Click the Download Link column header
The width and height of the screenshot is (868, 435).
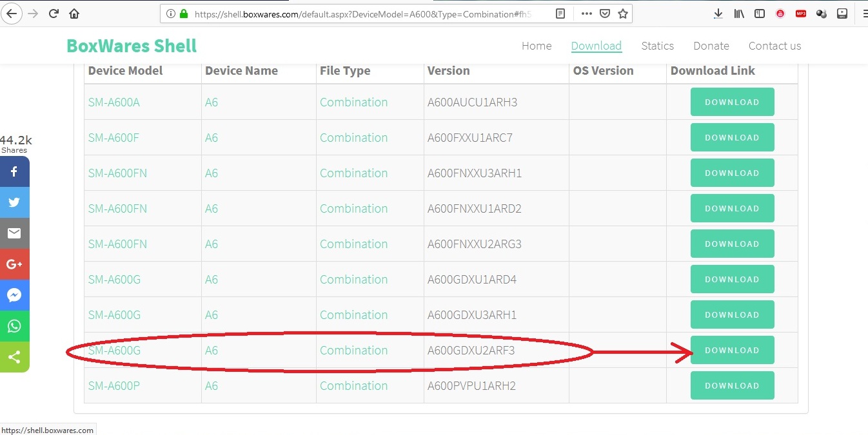(x=713, y=71)
